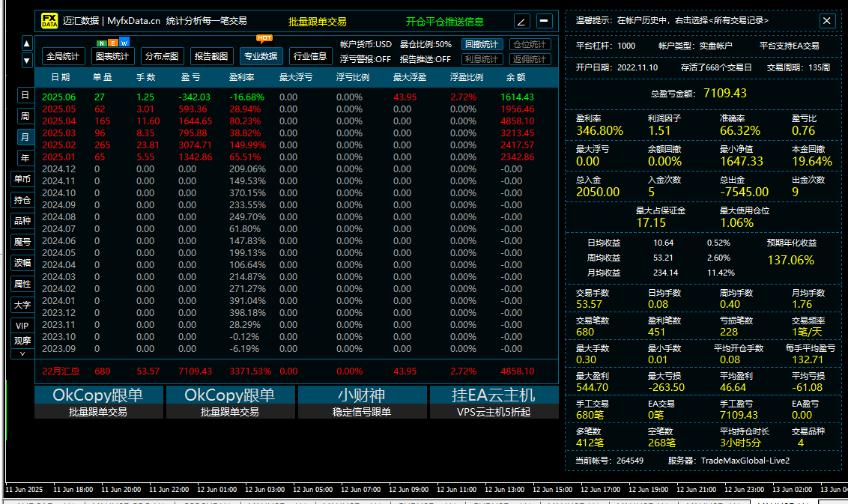
Task: Select 波幅 sidebar button
Action: click(x=22, y=263)
